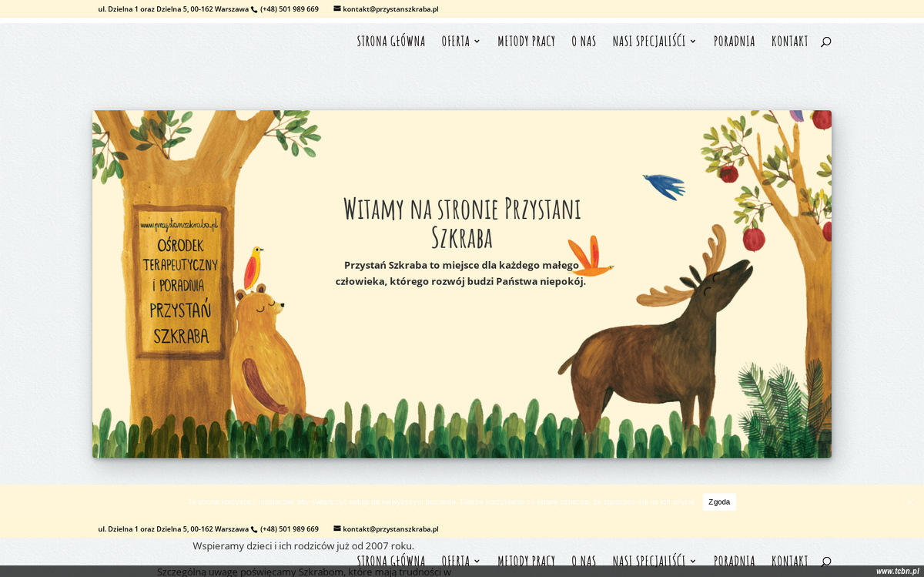Open Poradnia in the top navigation

735,42
